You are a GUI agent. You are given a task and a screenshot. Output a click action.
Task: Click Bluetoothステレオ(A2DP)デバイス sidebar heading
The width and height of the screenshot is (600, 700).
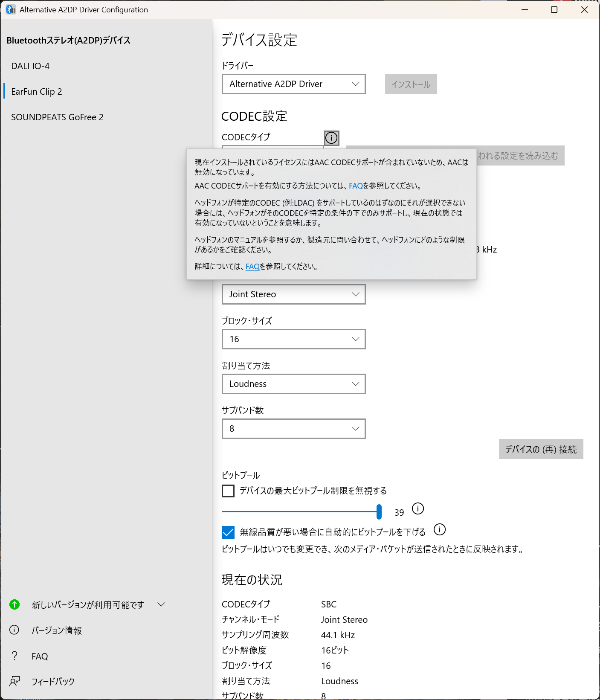click(x=69, y=41)
